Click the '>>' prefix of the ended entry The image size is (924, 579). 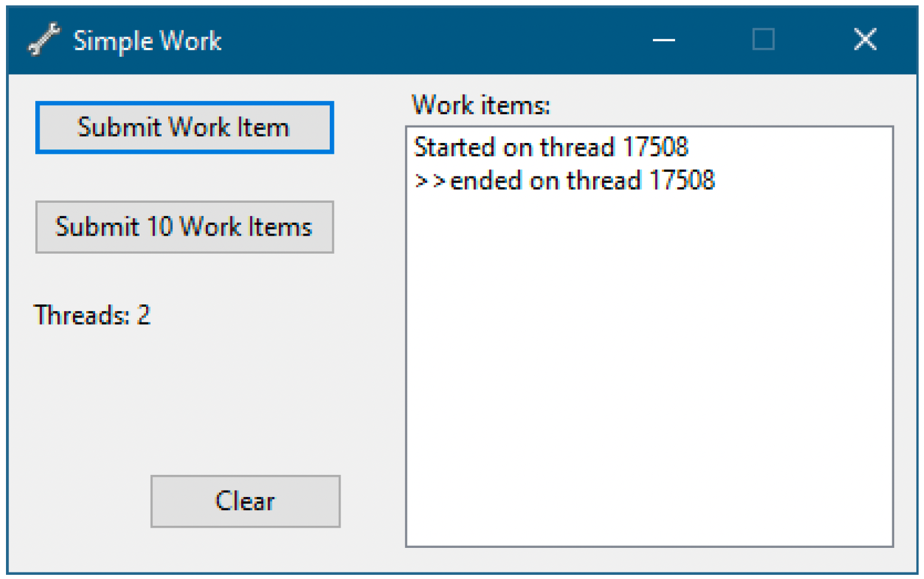point(430,181)
